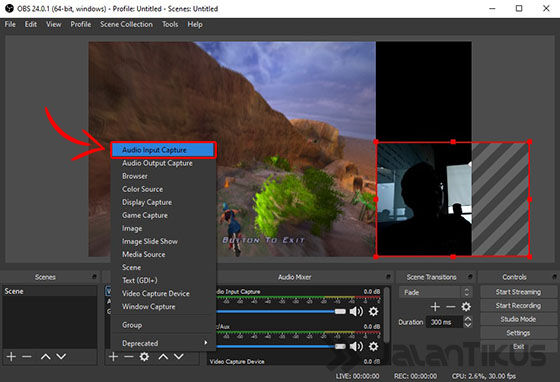Remove source with the minus icon
This screenshot has height=382, width=560.
tap(129, 356)
